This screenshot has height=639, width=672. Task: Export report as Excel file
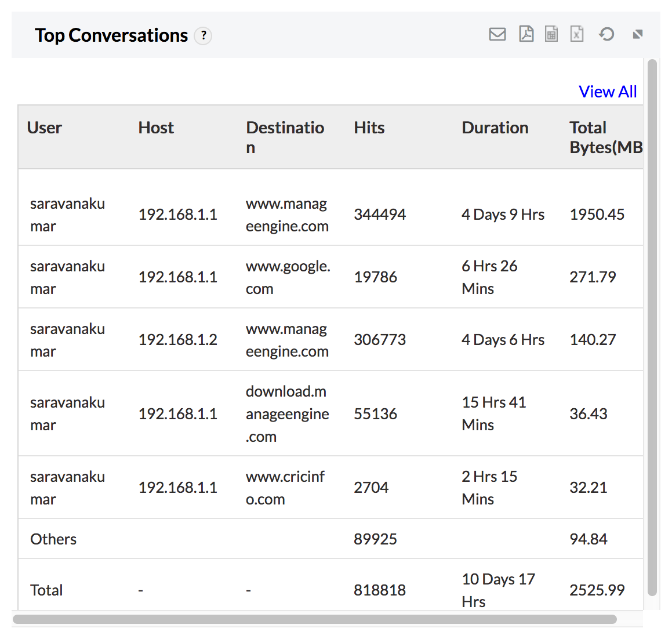576,35
